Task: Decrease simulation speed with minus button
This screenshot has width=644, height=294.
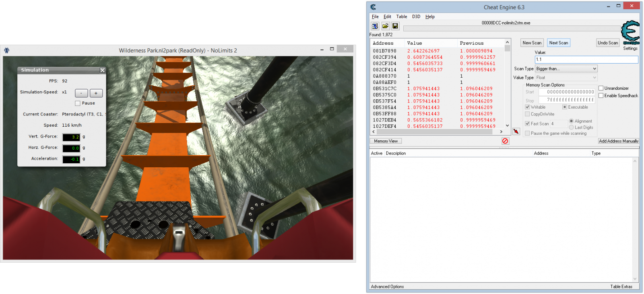Action: click(81, 93)
